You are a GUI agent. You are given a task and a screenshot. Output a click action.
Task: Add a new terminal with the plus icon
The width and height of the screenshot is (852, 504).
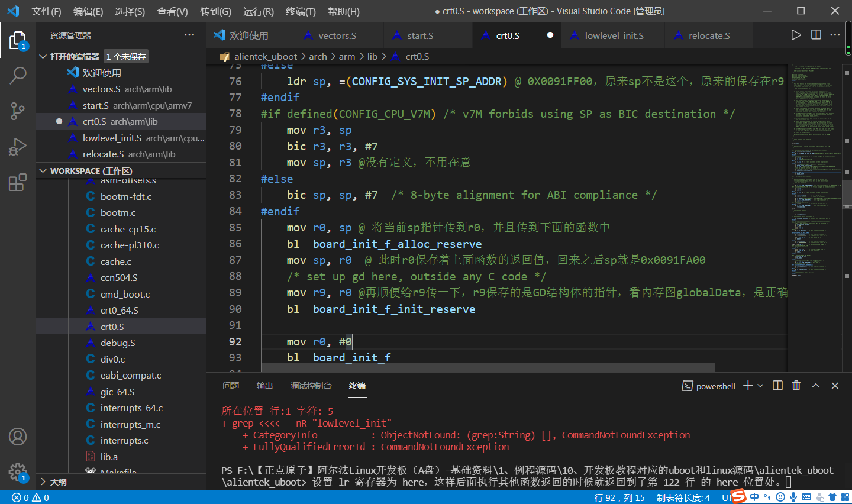[x=748, y=386]
